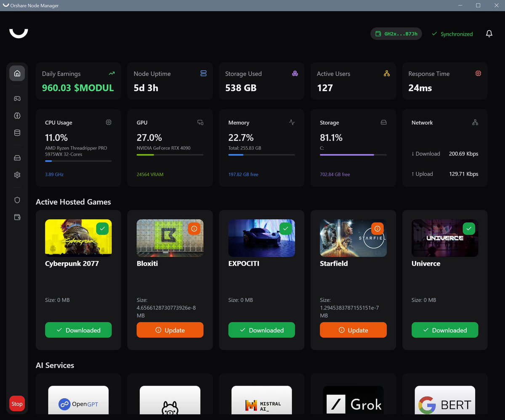This screenshot has height=420, width=505.
Task: Click the Orshare logo at top left
Action: [19, 33]
